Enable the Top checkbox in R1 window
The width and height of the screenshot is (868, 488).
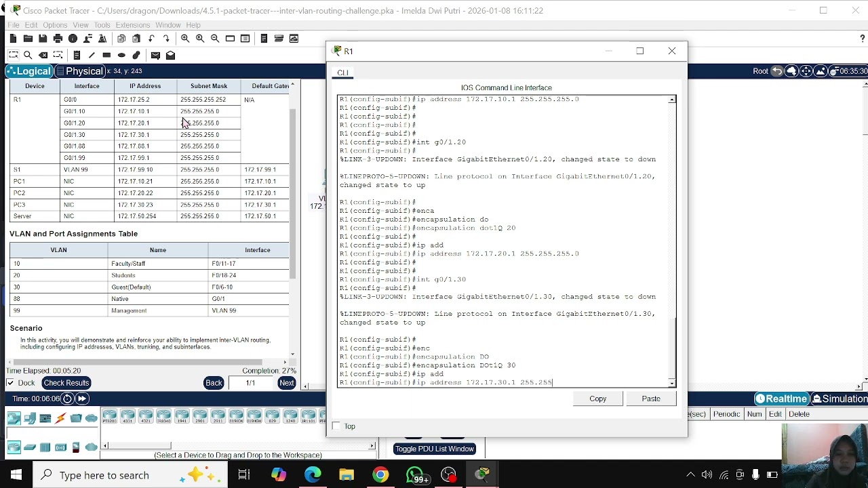(x=336, y=426)
